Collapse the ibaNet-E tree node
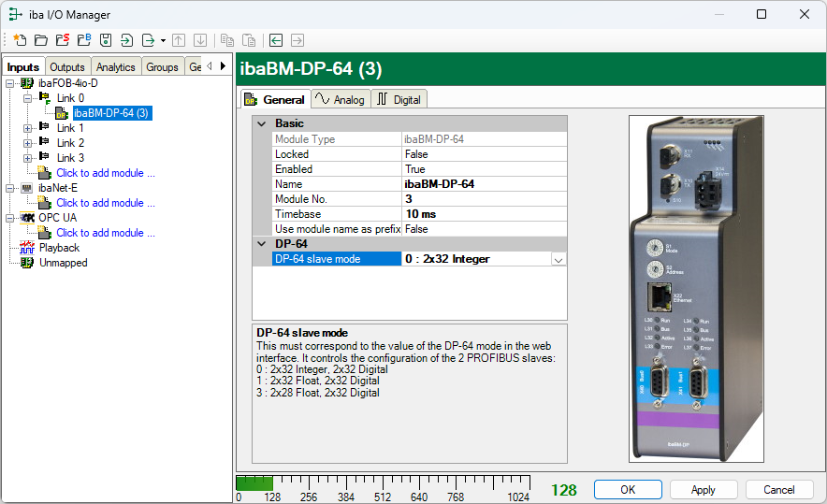The width and height of the screenshot is (827, 504). 10,188
